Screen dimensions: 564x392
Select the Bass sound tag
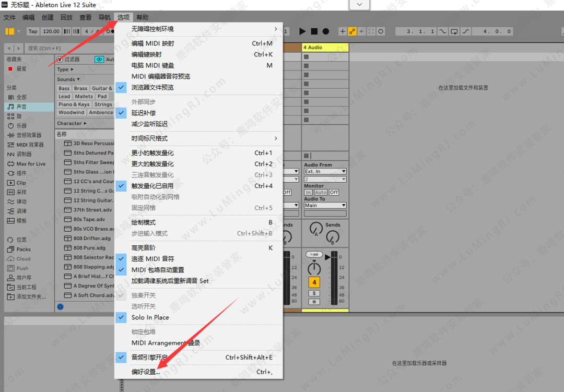pos(64,88)
